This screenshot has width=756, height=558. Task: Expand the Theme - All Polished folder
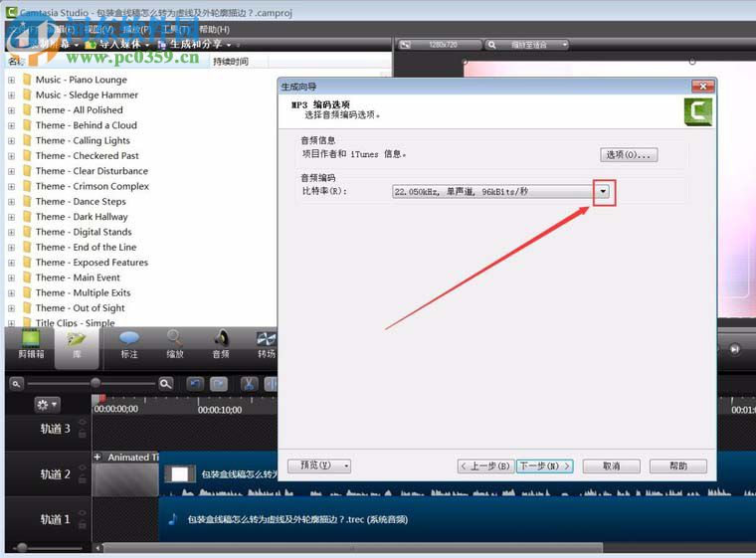point(11,110)
